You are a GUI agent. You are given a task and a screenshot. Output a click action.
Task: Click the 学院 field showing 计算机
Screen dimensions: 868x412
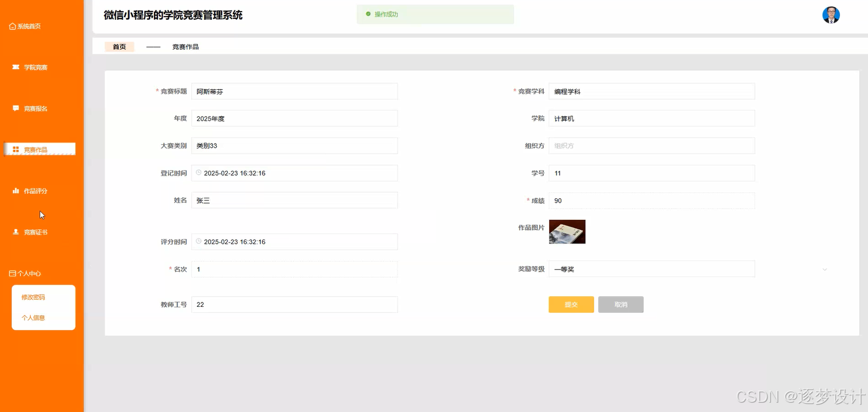click(651, 118)
